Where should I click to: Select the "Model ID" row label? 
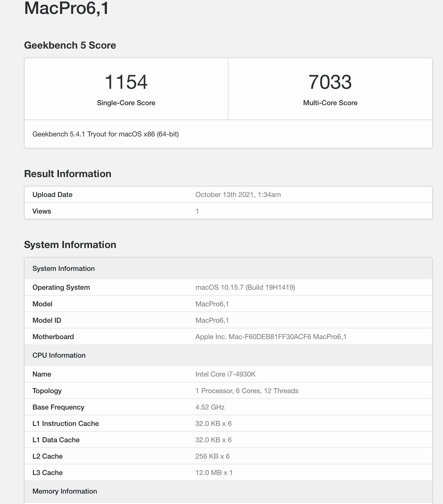click(x=47, y=320)
